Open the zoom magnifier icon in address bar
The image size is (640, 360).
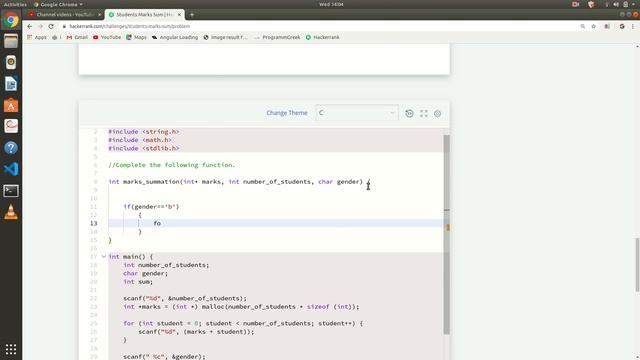[x=582, y=26]
